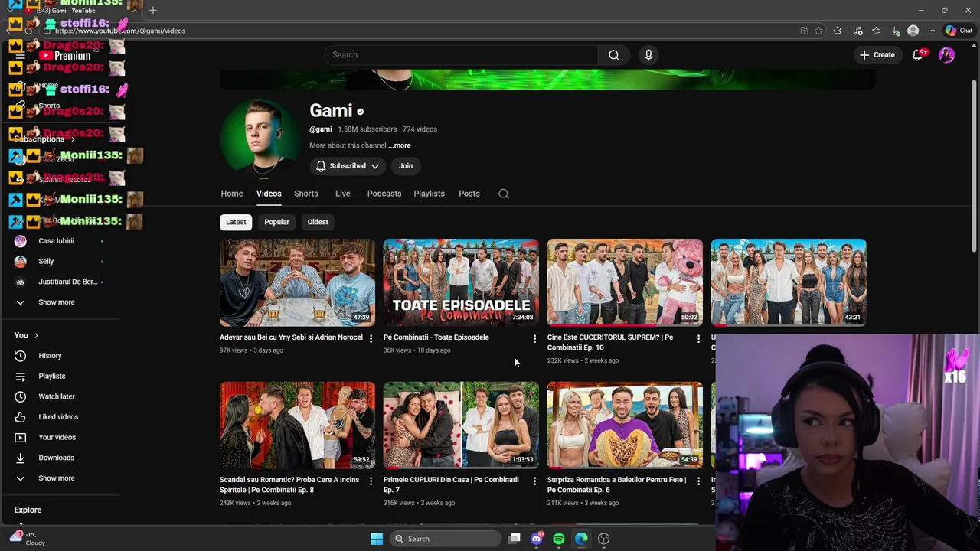Click the Join membership button
Image resolution: width=980 pixels, height=551 pixels.
pos(406,166)
